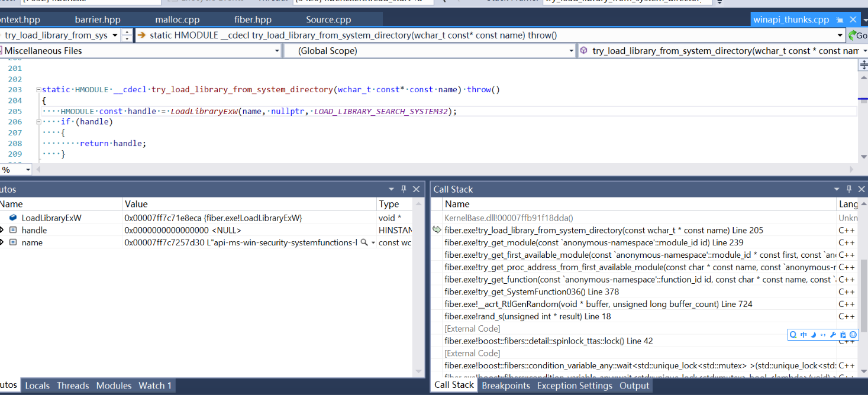The width and height of the screenshot is (868, 395).
Task: Click the up stepper beside the function navigation box
Action: click(127, 32)
